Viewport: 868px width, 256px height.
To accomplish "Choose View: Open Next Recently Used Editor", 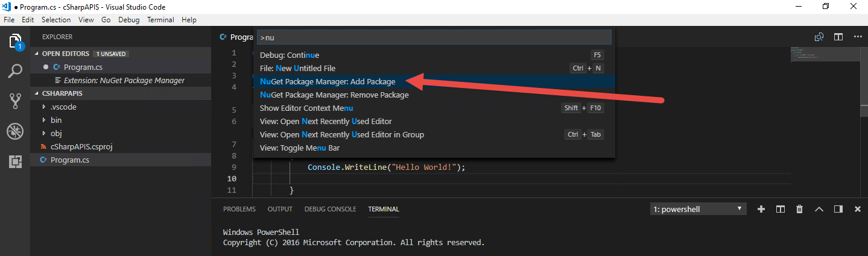I will point(434,121).
